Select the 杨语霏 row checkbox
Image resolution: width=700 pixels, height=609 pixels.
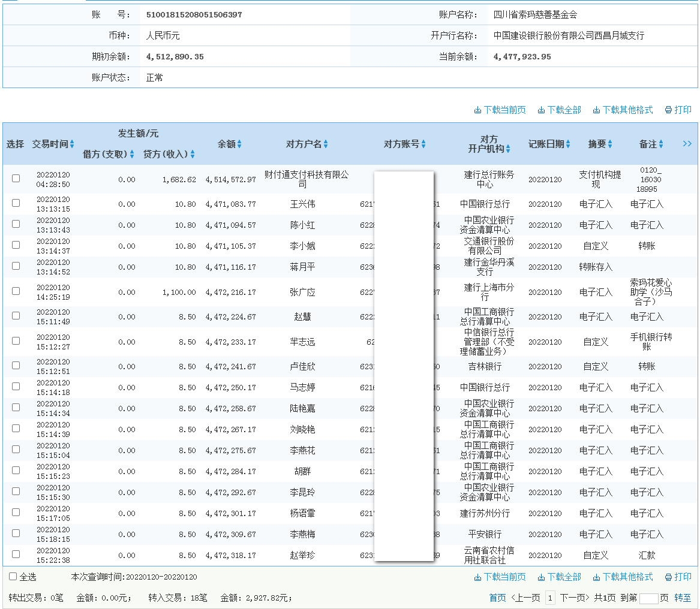[x=16, y=512]
